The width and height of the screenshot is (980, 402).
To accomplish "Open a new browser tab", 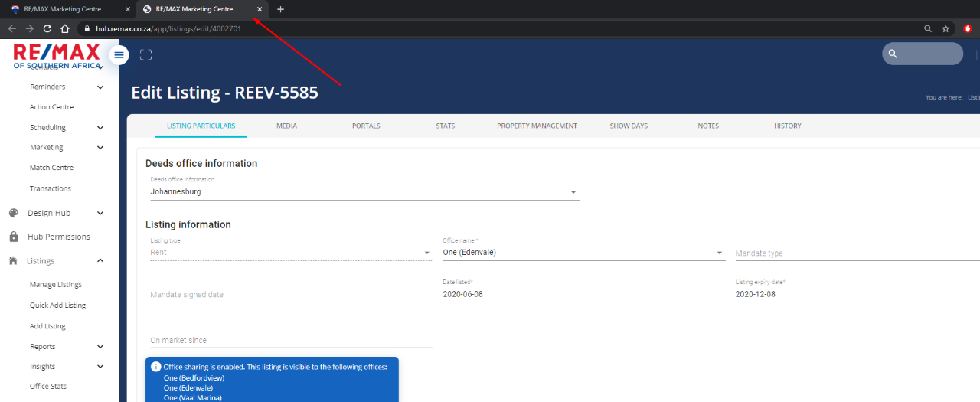I will pos(280,9).
